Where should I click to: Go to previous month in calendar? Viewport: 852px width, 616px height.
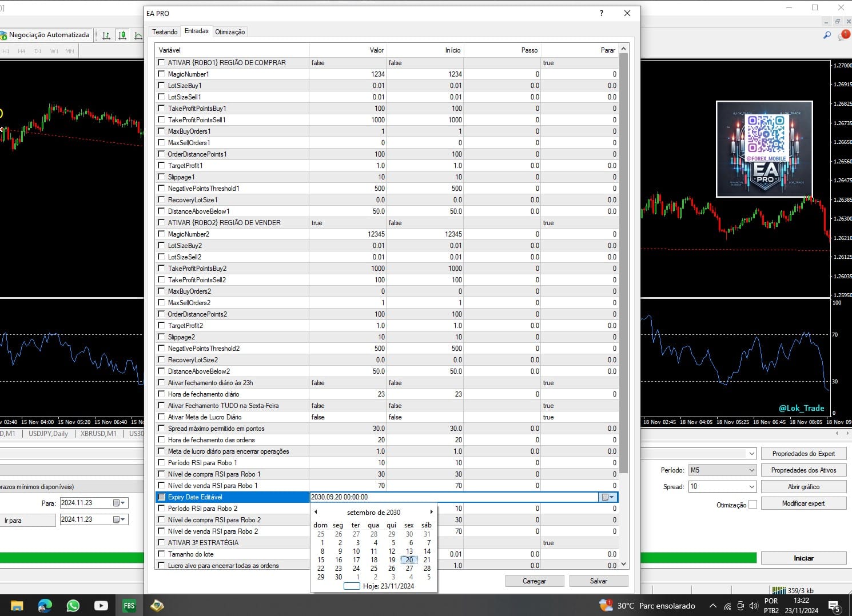pyautogui.click(x=316, y=512)
